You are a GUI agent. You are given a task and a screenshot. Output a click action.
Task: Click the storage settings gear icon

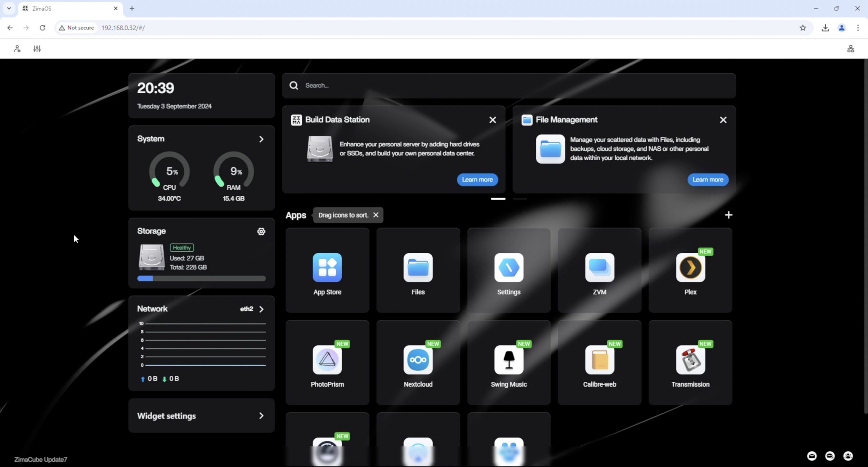[261, 231]
